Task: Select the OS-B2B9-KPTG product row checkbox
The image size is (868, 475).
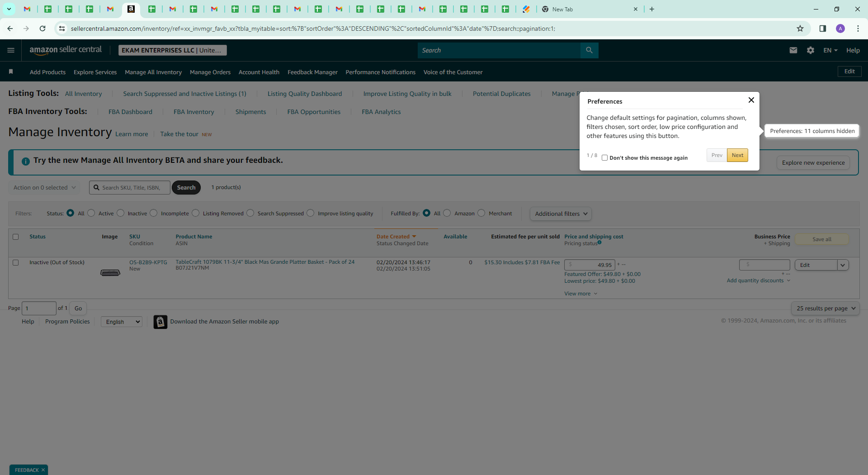Action: click(x=16, y=262)
